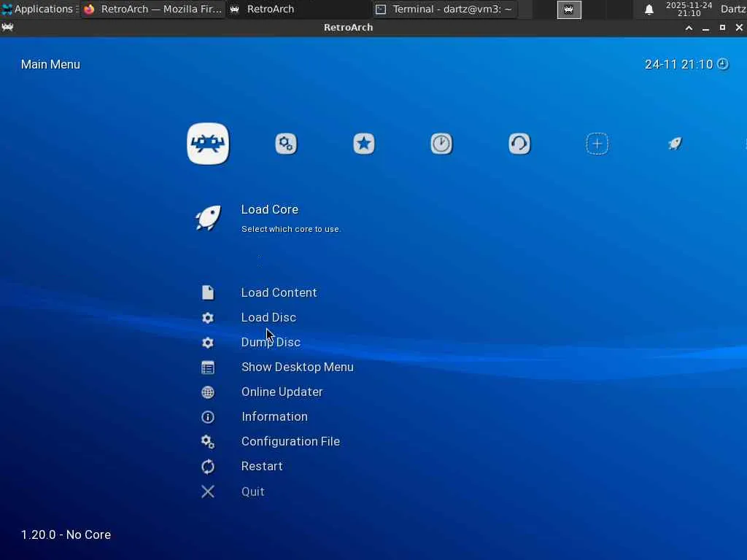Open the Load Core menu entry
The width and height of the screenshot is (747, 560).
[x=270, y=209]
